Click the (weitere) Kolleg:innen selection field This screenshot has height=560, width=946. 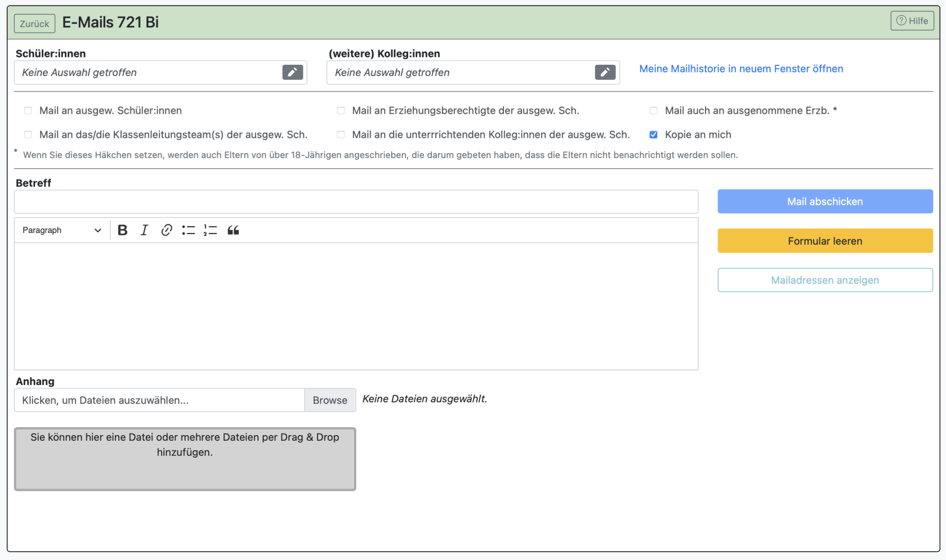click(x=473, y=73)
